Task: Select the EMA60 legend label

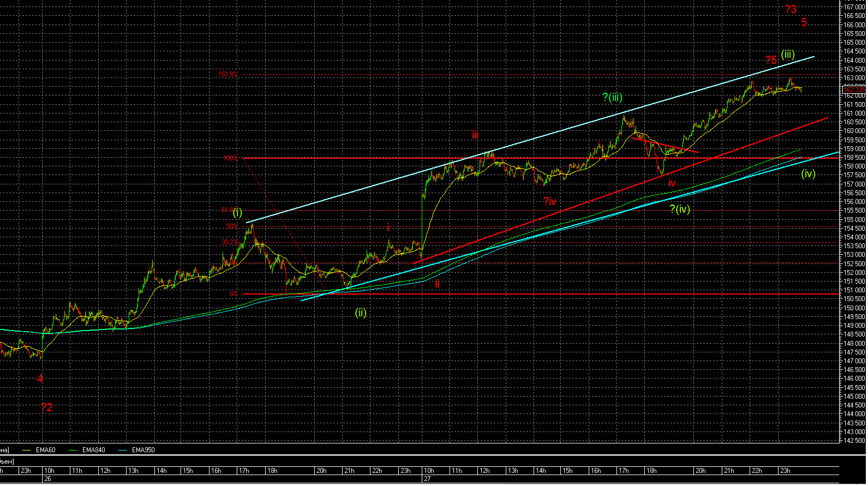Action: click(x=46, y=451)
